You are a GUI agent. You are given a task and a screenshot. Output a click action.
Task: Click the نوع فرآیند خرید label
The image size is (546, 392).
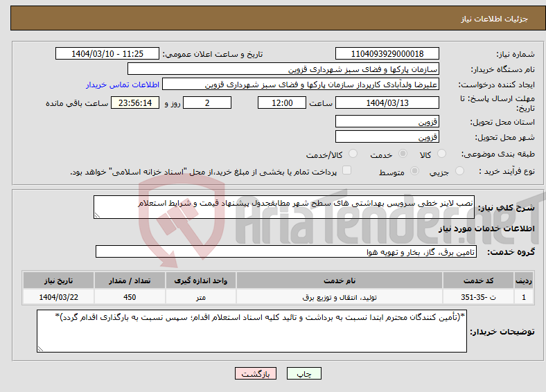507,171
